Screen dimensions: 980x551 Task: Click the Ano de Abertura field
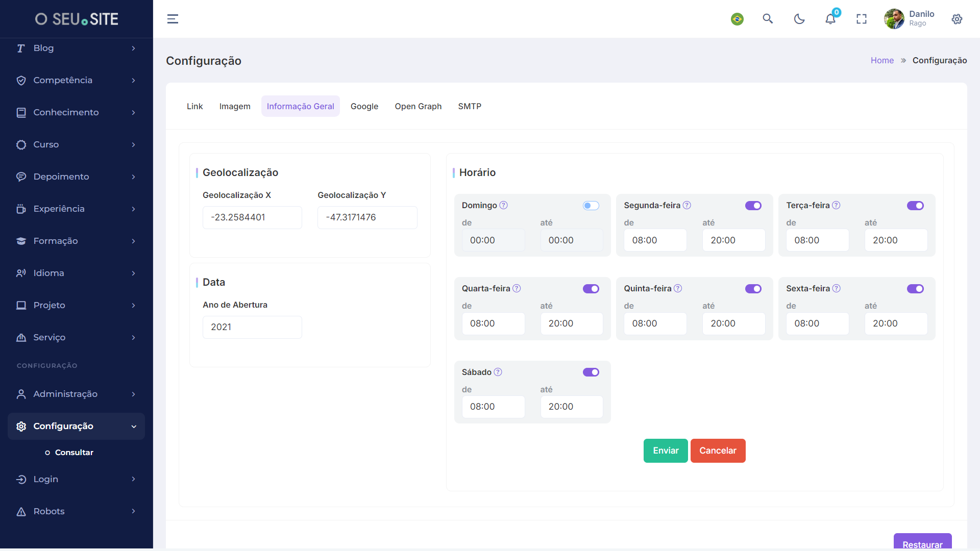252,327
